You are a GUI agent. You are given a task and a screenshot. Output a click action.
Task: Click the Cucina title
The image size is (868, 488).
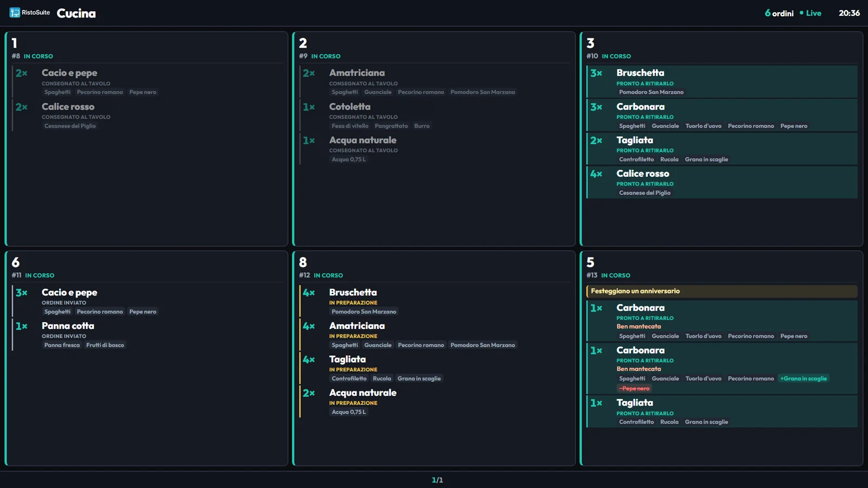76,13
